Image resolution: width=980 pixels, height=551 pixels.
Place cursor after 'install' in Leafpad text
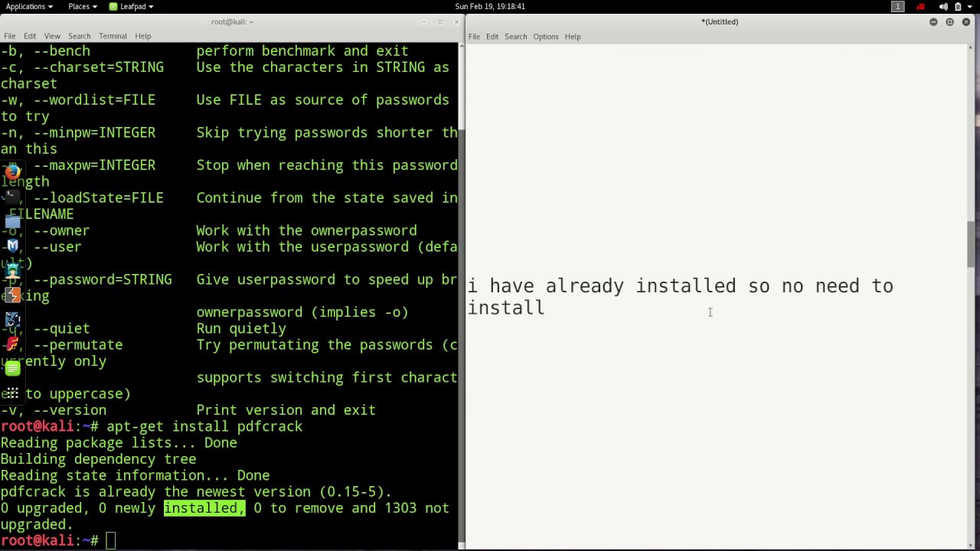click(x=546, y=308)
